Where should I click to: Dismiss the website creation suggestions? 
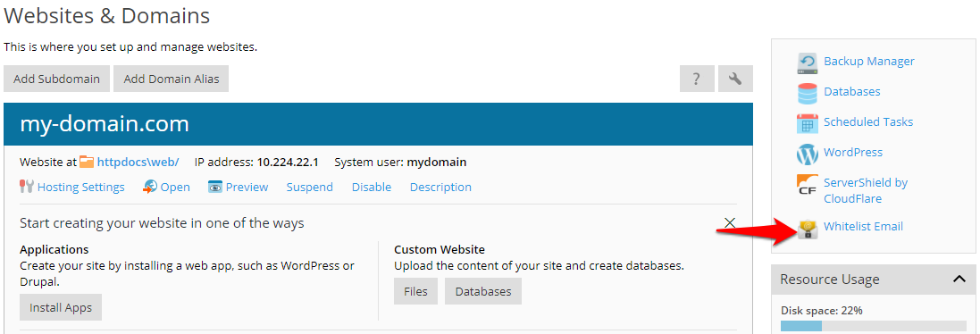(x=729, y=222)
